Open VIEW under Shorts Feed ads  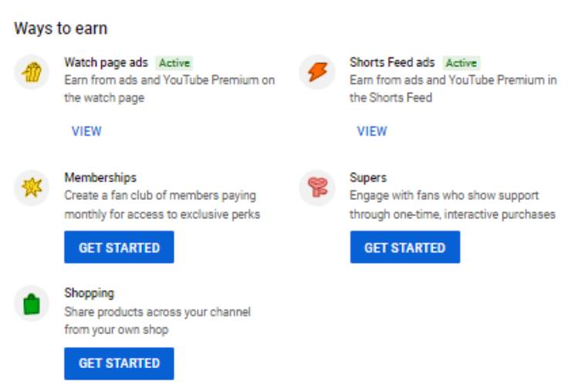(x=372, y=131)
